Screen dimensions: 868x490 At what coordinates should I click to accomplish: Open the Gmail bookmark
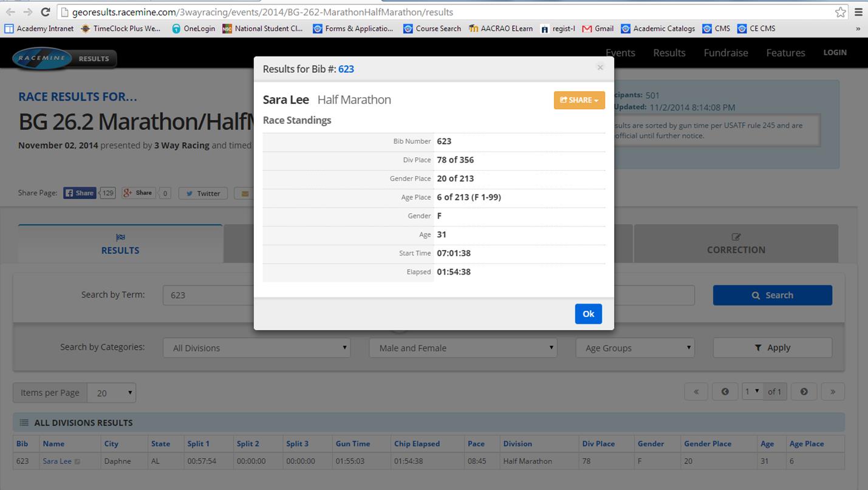[598, 29]
